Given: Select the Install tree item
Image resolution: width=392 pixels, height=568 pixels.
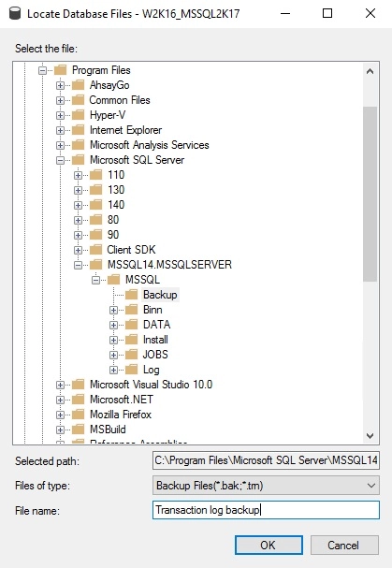Looking at the screenshot, I should (155, 340).
